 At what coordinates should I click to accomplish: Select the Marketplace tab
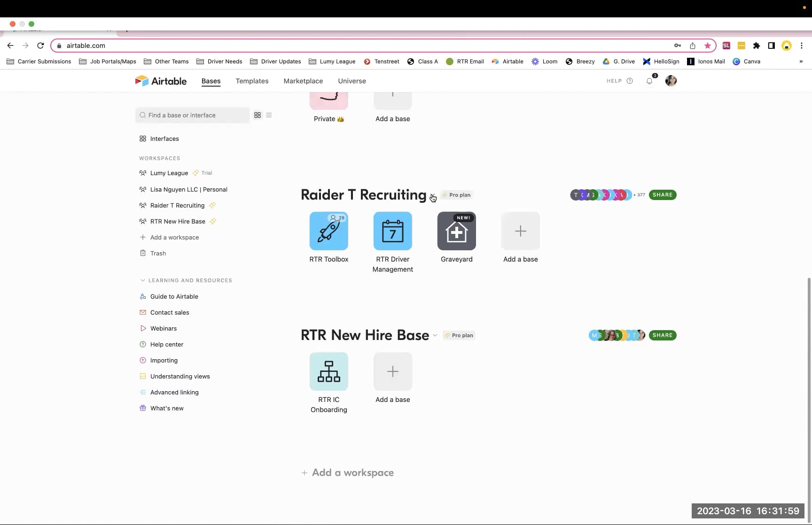tap(303, 81)
